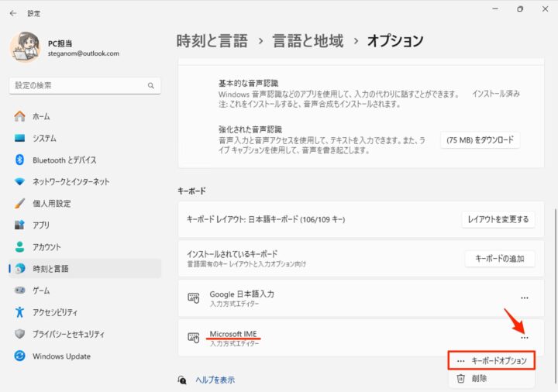Go to 言語と地域 in the breadcrumb
This screenshot has height=392, width=558.
point(308,40)
